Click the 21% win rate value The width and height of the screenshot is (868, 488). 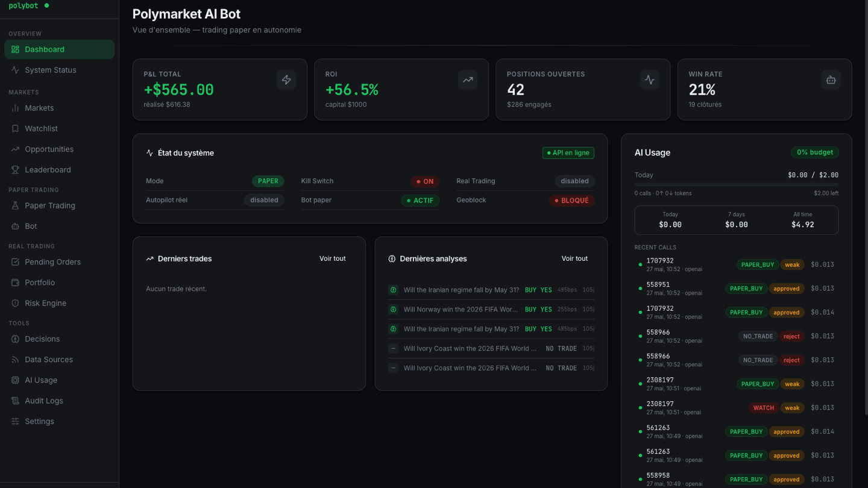point(702,90)
